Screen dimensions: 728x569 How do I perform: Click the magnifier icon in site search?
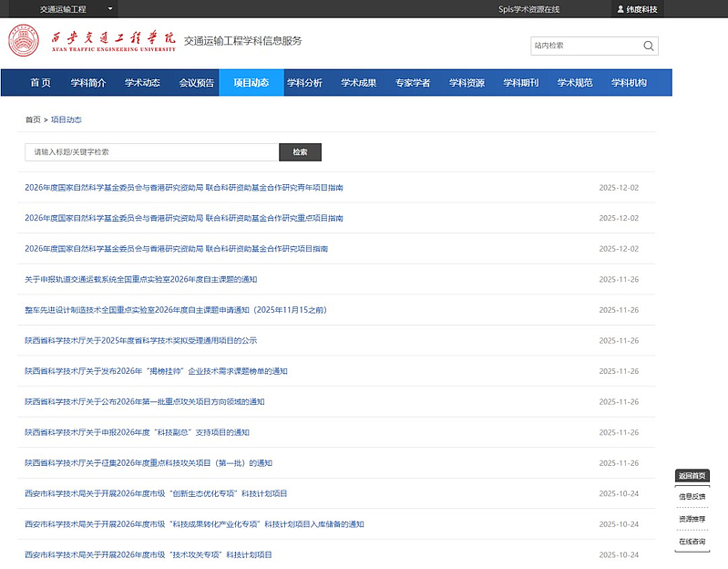648,46
